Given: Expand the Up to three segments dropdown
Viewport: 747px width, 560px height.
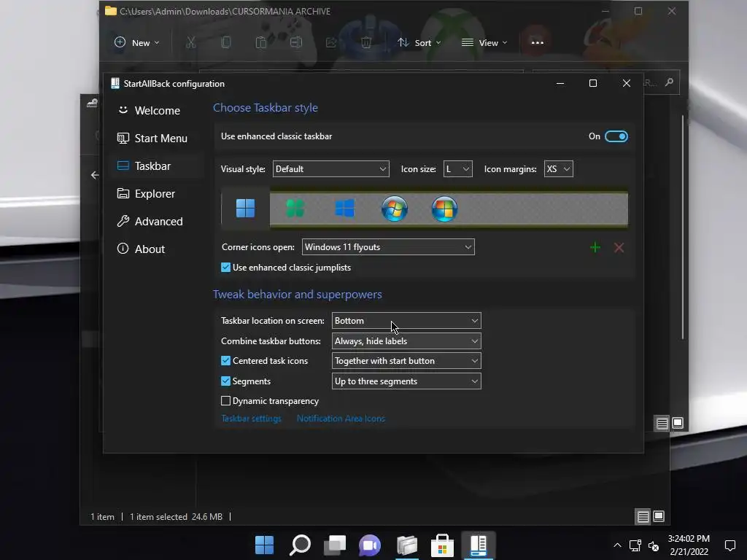Looking at the screenshot, I should click(406, 381).
